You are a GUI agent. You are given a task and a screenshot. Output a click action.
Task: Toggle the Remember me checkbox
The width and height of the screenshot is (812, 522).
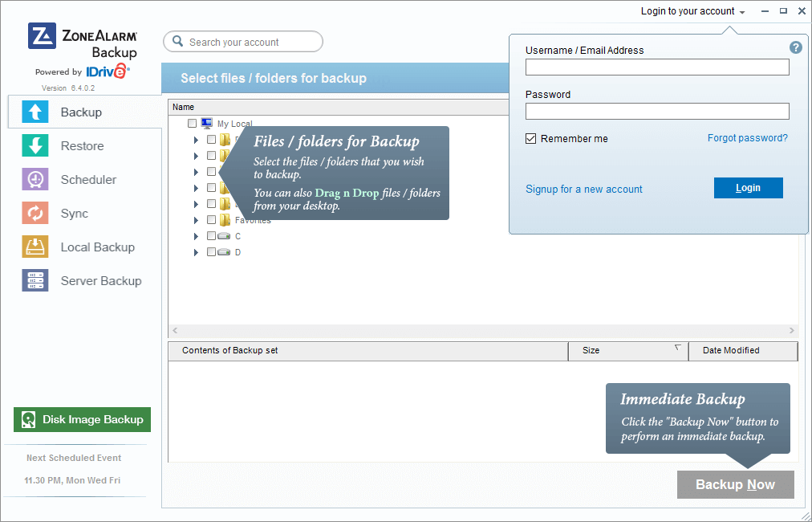tap(531, 139)
